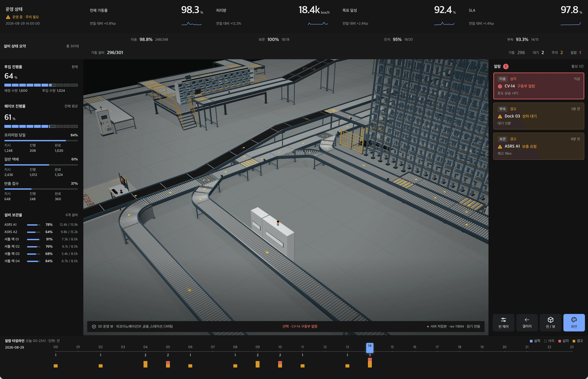This screenshot has height=379, width=588.
Task: Click the alarm bar at hour 14
Action: tap(370, 363)
